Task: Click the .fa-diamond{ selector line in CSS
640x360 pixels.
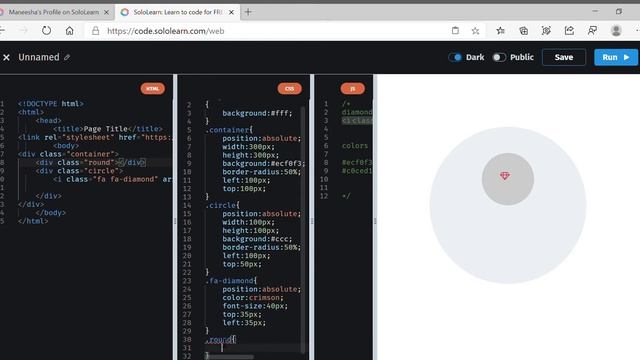Action: click(x=231, y=281)
